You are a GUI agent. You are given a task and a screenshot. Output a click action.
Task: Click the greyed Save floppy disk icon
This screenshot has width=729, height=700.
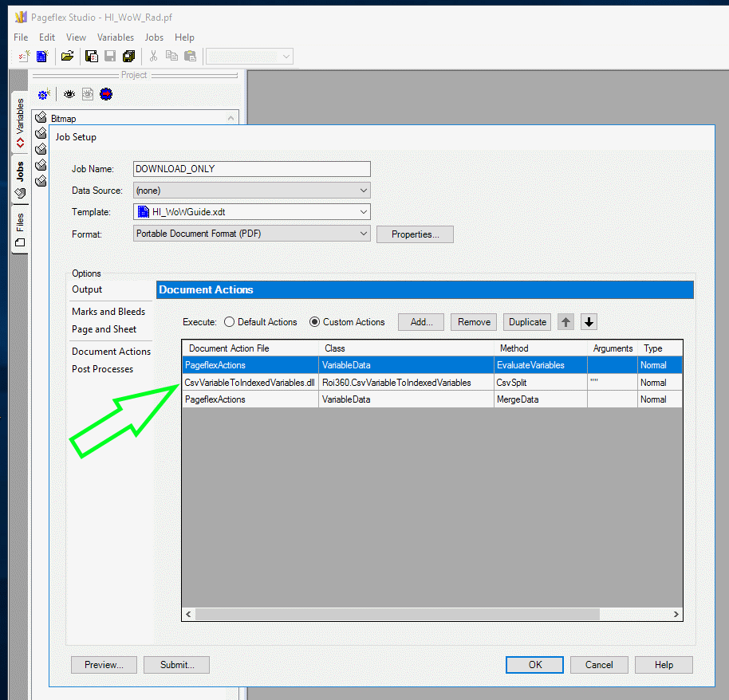point(110,57)
